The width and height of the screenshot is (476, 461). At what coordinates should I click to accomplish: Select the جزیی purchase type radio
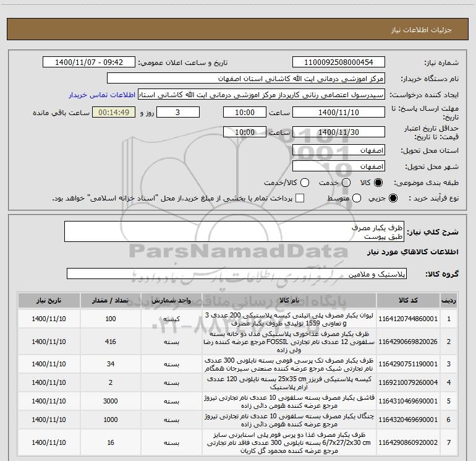click(x=393, y=198)
